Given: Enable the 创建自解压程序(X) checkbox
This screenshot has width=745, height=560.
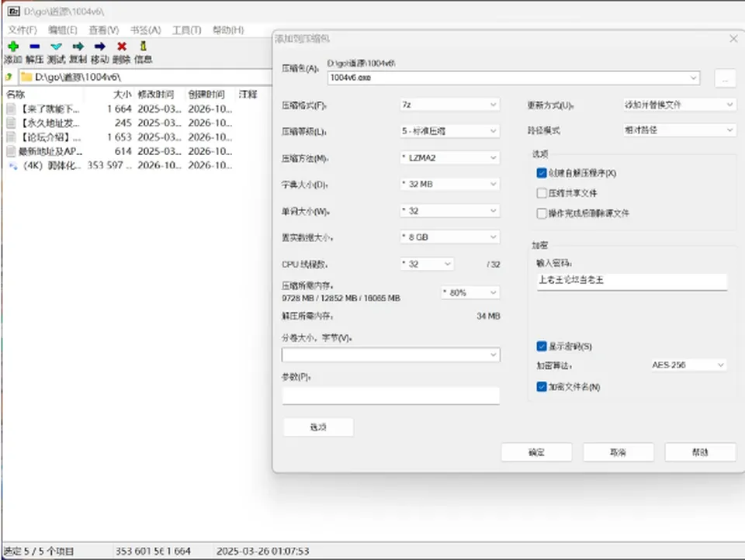Looking at the screenshot, I should (542, 173).
